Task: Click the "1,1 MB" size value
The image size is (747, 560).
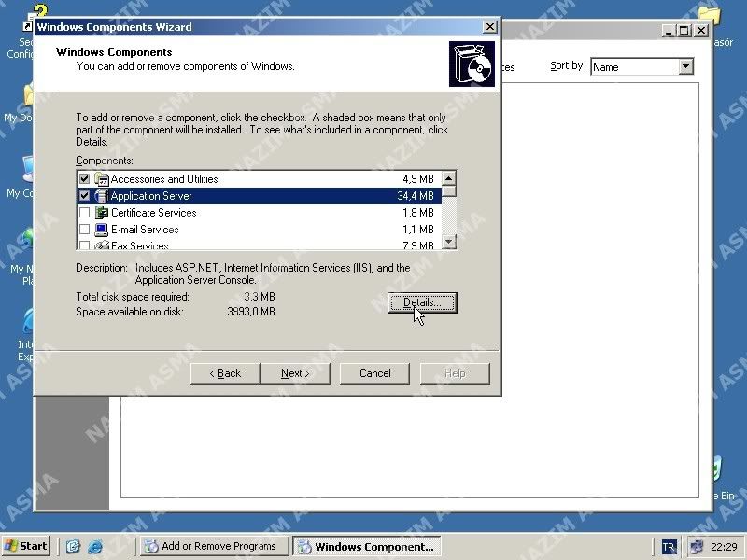Action: tap(418, 230)
